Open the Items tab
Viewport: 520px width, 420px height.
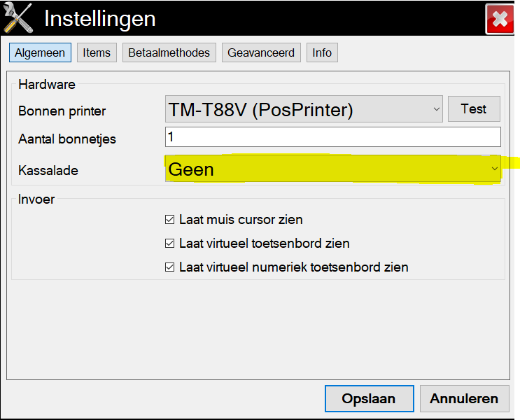97,52
